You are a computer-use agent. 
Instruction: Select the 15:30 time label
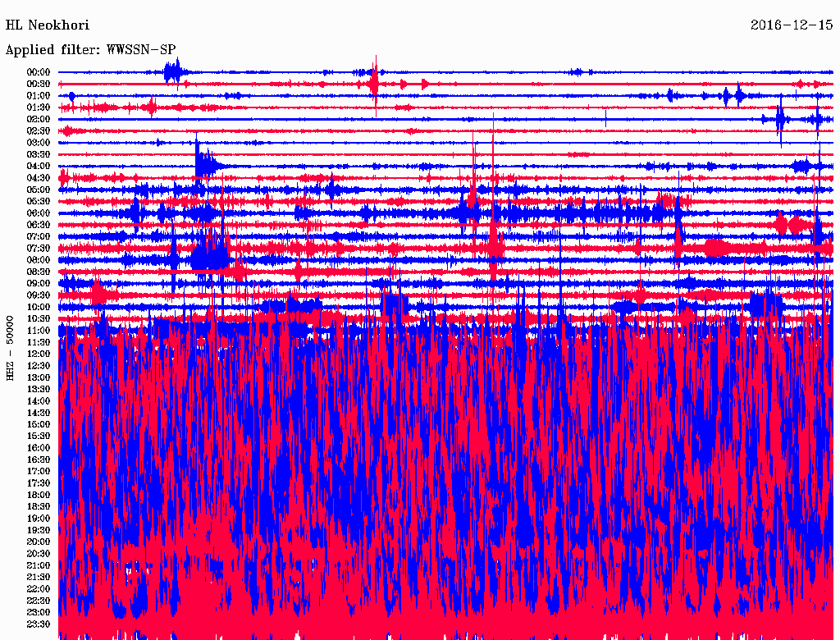pyautogui.click(x=39, y=436)
